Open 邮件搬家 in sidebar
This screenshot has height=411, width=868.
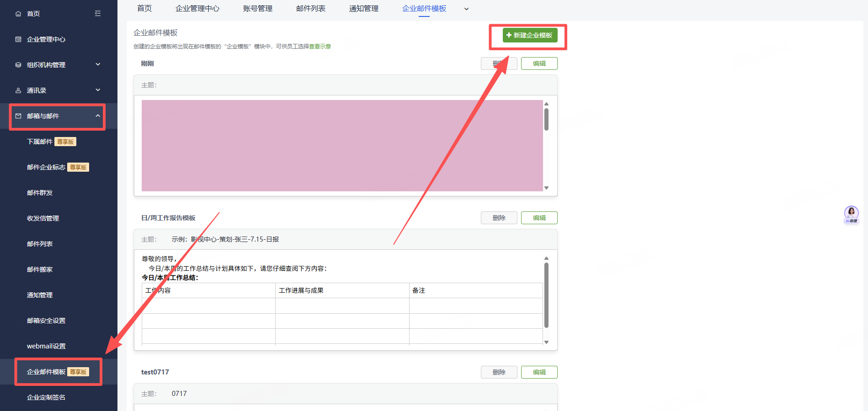40,269
